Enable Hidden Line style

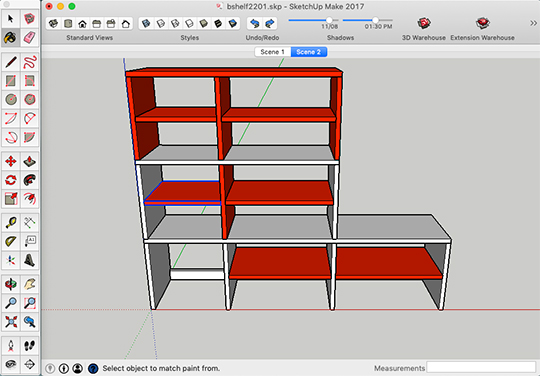click(x=189, y=23)
